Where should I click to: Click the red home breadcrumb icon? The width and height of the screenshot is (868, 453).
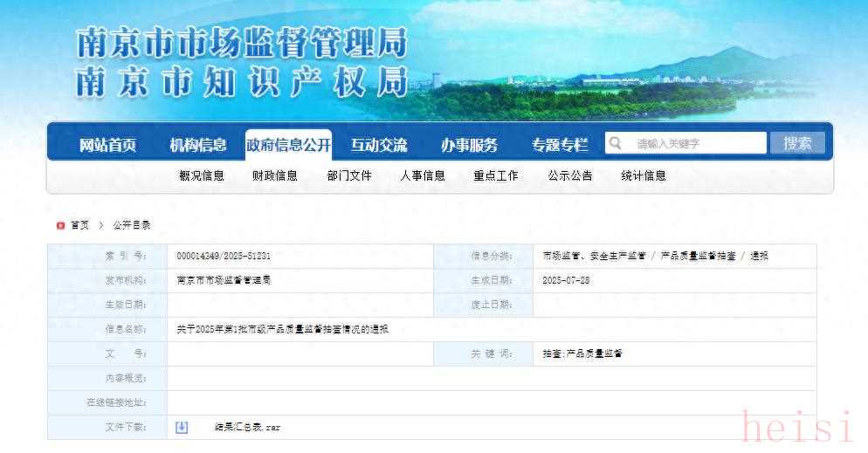click(x=60, y=225)
